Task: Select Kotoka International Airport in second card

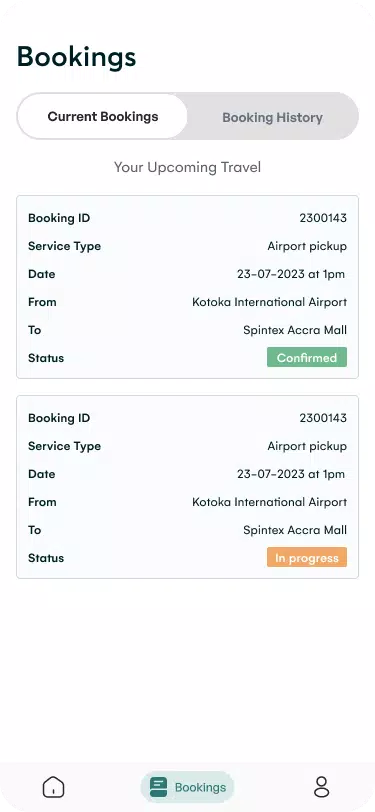Action: pyautogui.click(x=269, y=502)
